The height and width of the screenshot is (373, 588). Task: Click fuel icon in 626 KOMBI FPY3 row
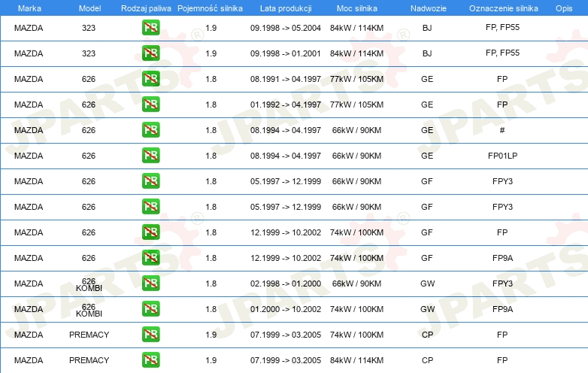point(150,284)
